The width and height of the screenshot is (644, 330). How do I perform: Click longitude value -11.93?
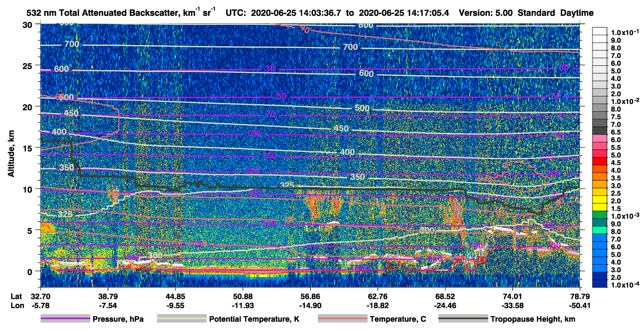[x=242, y=305]
